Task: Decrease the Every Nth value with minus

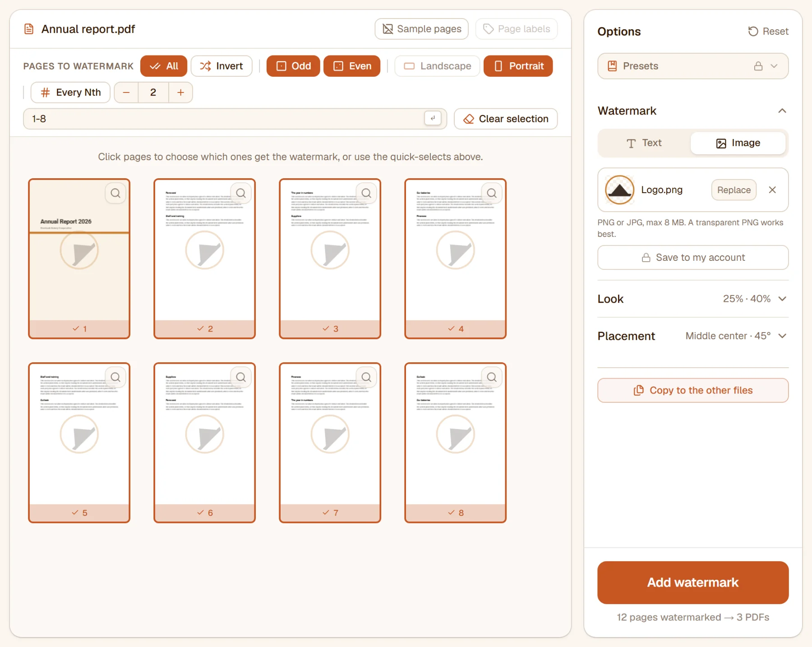Action: 126,92
